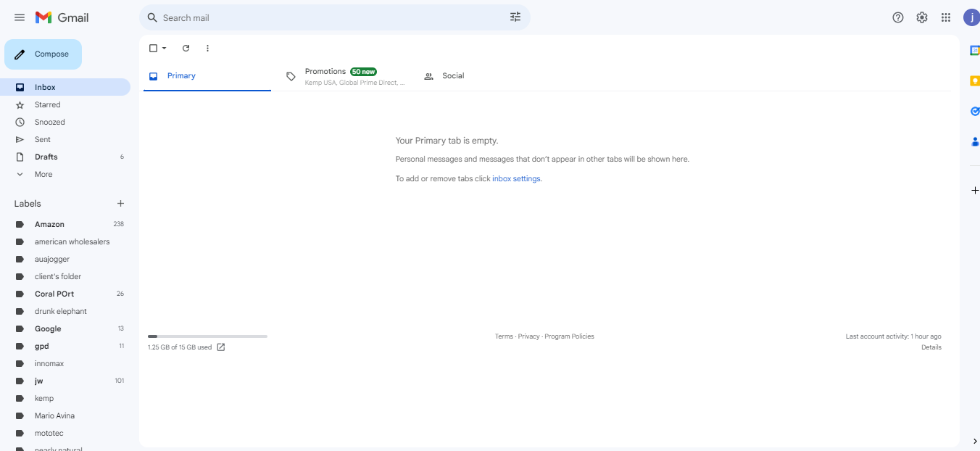Open account activity Details link

tap(931, 347)
